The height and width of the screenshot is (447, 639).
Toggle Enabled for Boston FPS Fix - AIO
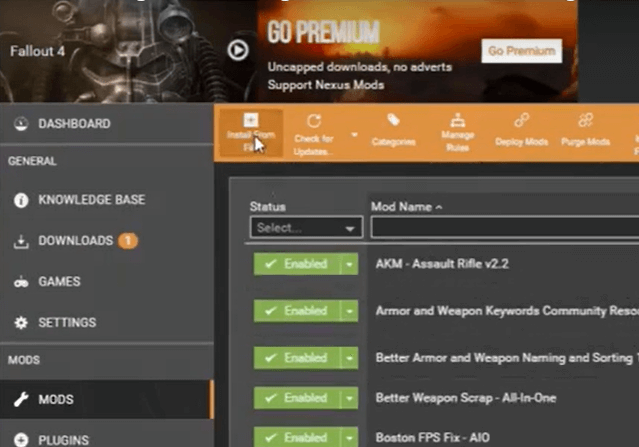[x=297, y=438]
